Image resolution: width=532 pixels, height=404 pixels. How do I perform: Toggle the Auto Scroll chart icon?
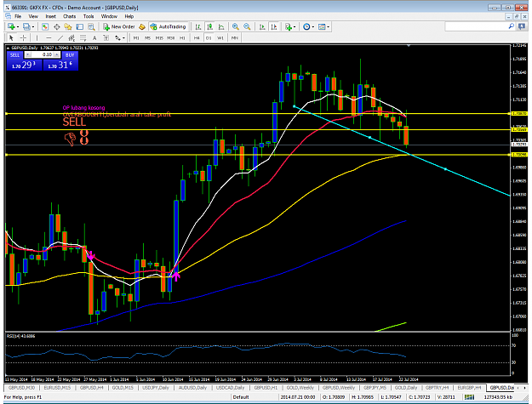[x=262, y=26]
